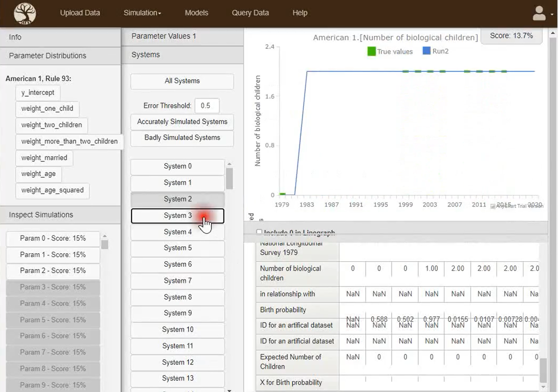Collapse the Systems section header
The height and width of the screenshot is (392, 558).
[x=182, y=54]
